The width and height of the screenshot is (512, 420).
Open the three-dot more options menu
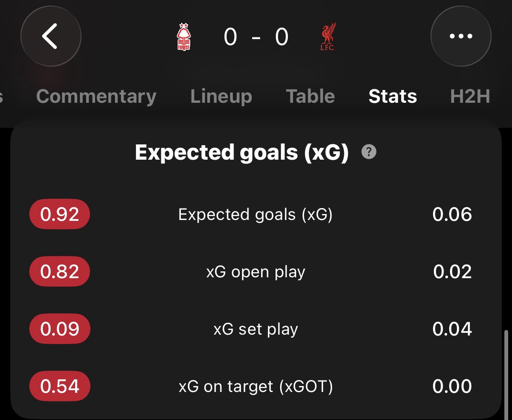click(x=461, y=37)
